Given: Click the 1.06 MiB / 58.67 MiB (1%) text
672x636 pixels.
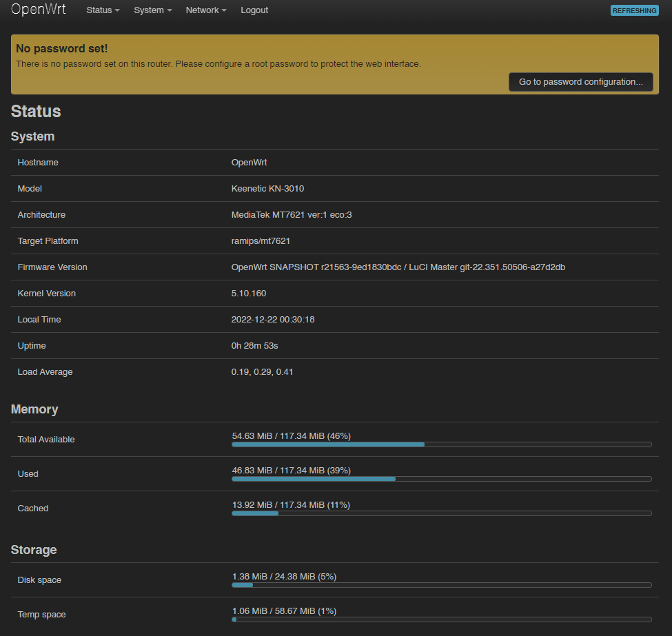Looking at the screenshot, I should click(284, 611).
